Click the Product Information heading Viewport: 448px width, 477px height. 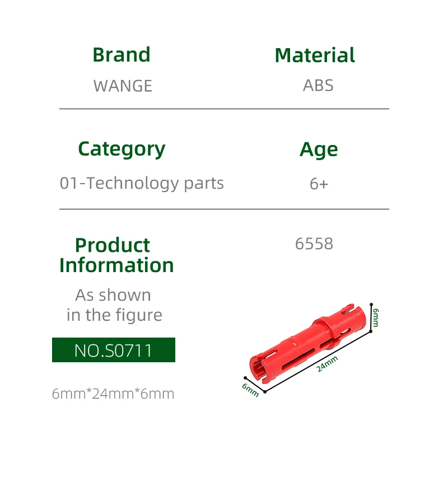pos(116,255)
